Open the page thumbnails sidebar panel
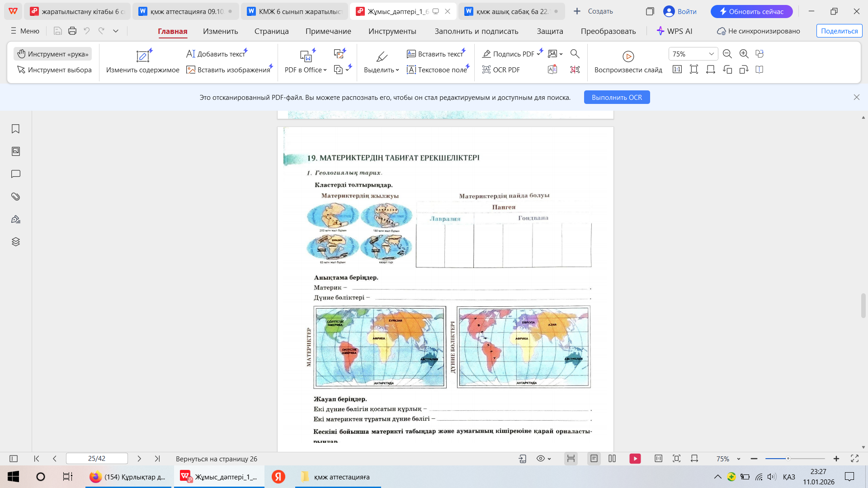868x488 pixels. point(15,151)
